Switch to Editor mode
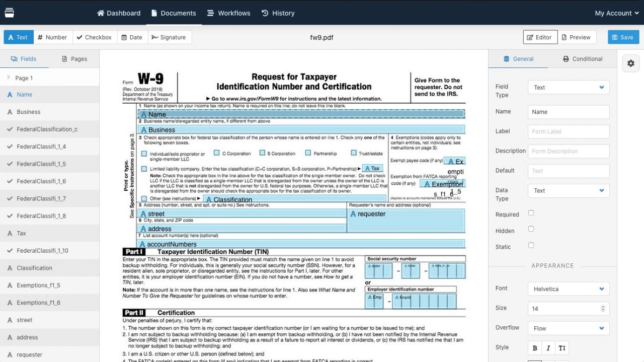The width and height of the screenshot is (644, 362). pyautogui.click(x=539, y=37)
